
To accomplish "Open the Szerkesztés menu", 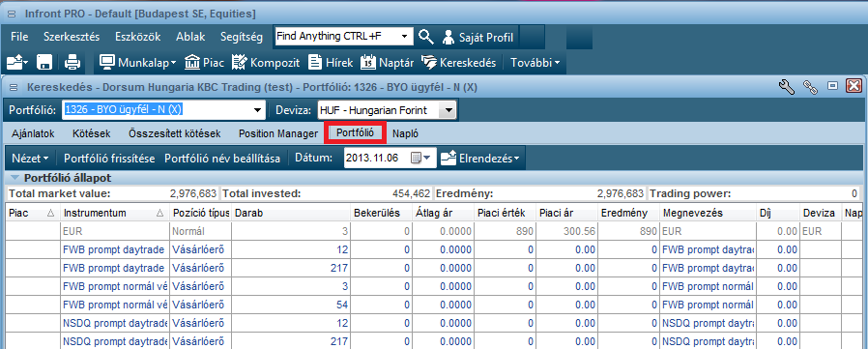I will (72, 37).
